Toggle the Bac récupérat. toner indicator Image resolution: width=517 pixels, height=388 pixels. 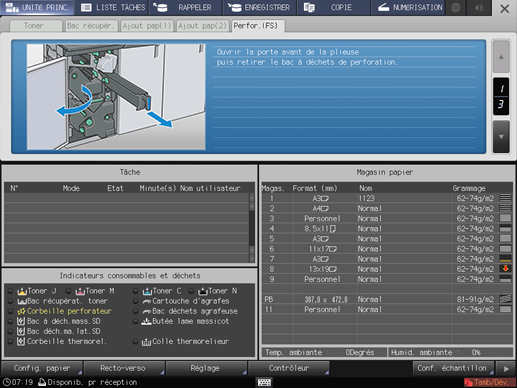(10, 301)
